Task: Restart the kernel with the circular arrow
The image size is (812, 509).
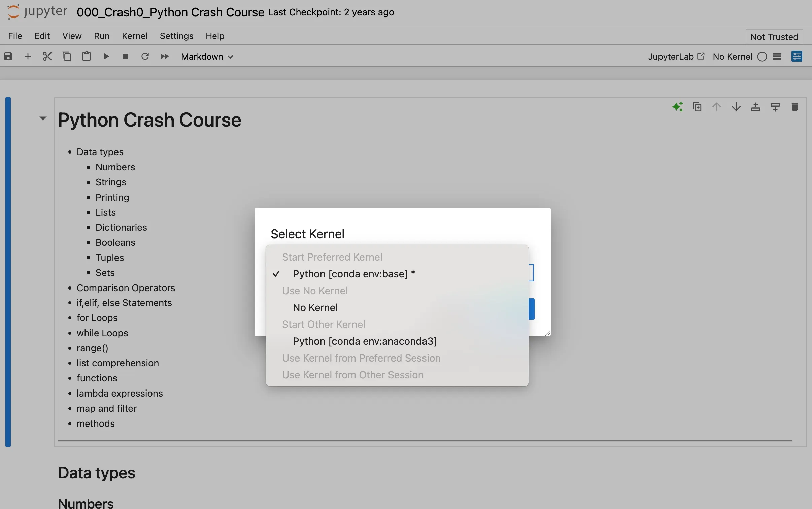Action: [145, 56]
